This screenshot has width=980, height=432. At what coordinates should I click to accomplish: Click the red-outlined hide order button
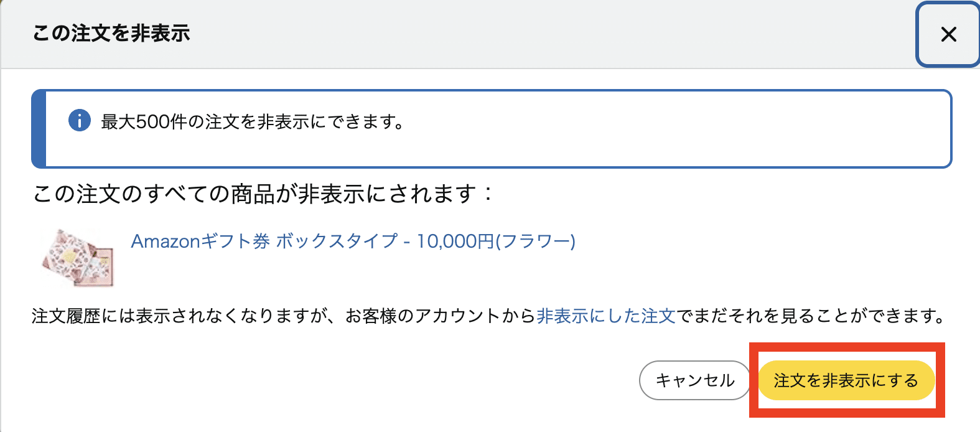point(846,380)
